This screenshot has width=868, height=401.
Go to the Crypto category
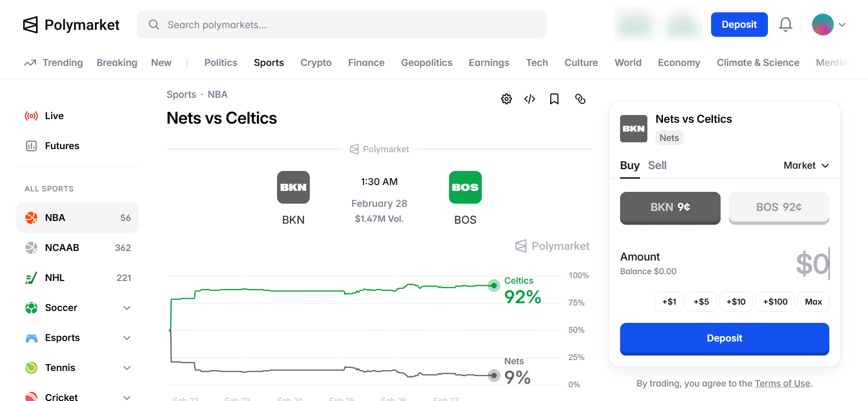[316, 63]
